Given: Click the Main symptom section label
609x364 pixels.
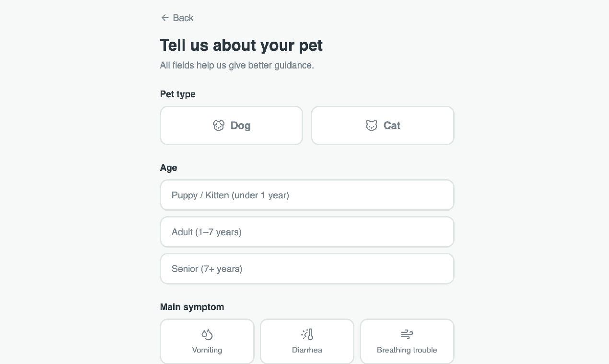Looking at the screenshot, I should pos(192,307).
